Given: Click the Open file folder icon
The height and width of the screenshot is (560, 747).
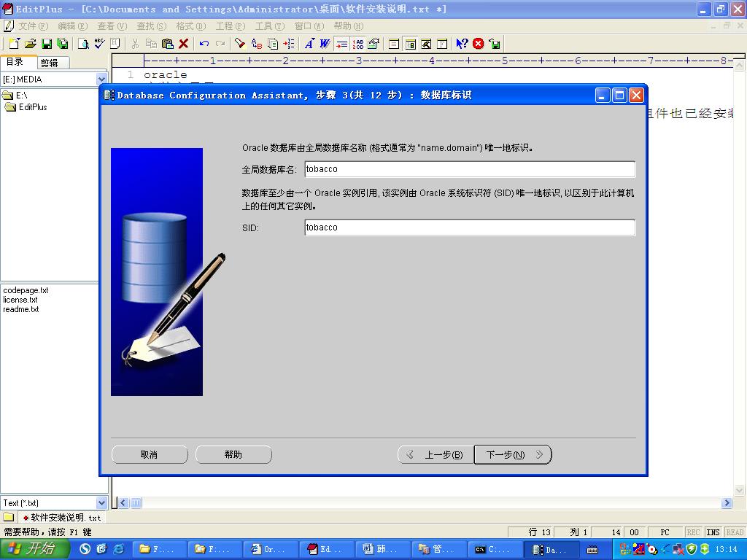Looking at the screenshot, I should coord(30,44).
